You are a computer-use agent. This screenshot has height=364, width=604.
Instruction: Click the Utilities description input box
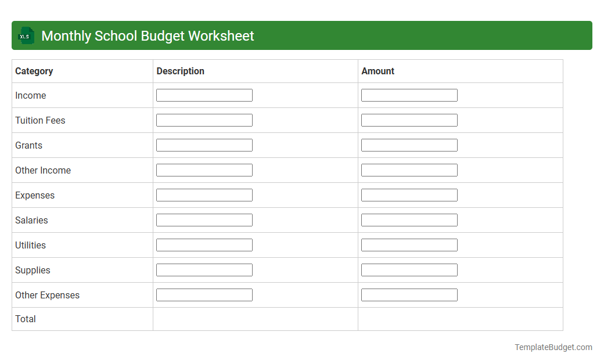point(204,244)
